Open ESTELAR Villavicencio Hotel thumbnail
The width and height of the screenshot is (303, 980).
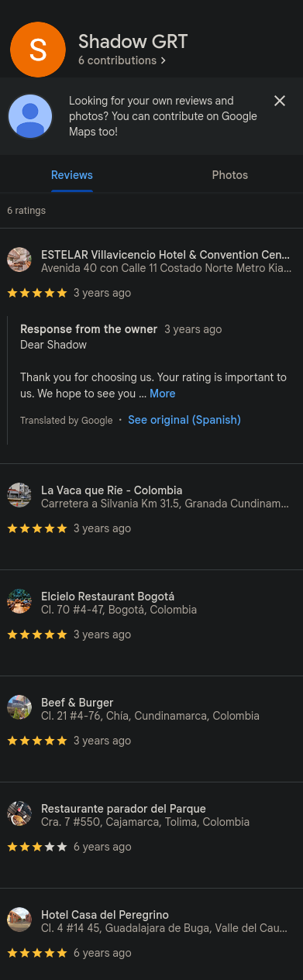pyautogui.click(x=19, y=260)
